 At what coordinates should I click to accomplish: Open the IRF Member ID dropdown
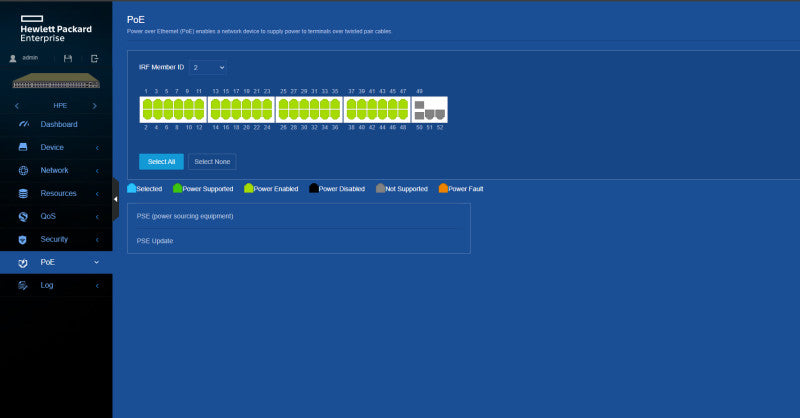point(208,67)
